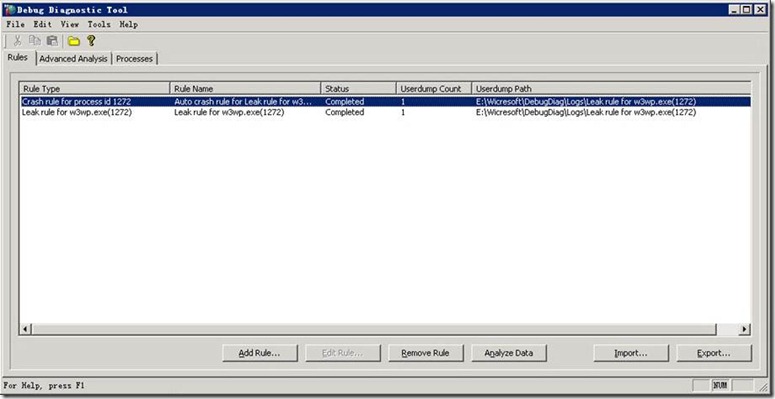Click the Leak rule row's Userdump Path
The height and width of the screenshot is (399, 775).
coord(586,112)
